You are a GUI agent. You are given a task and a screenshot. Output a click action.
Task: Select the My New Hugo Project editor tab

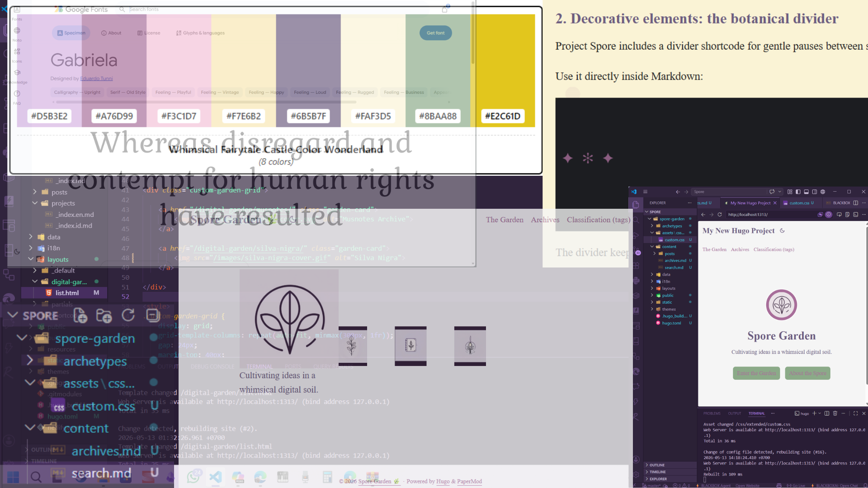point(750,203)
